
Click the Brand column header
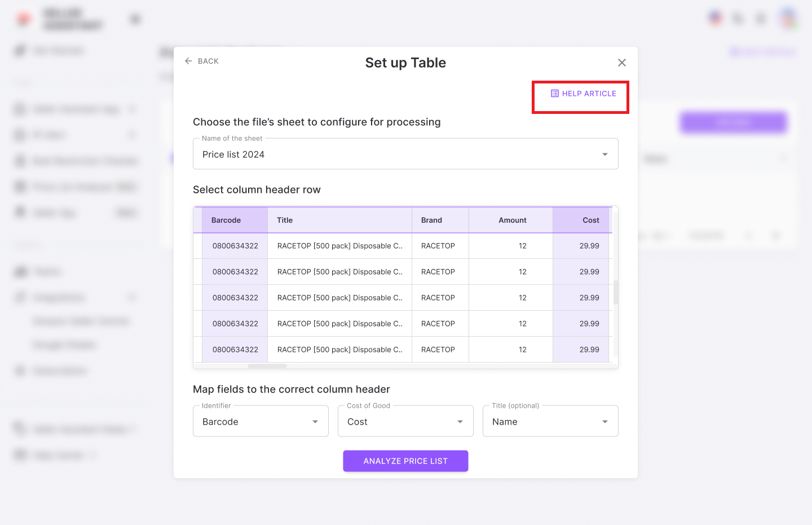[431, 220]
